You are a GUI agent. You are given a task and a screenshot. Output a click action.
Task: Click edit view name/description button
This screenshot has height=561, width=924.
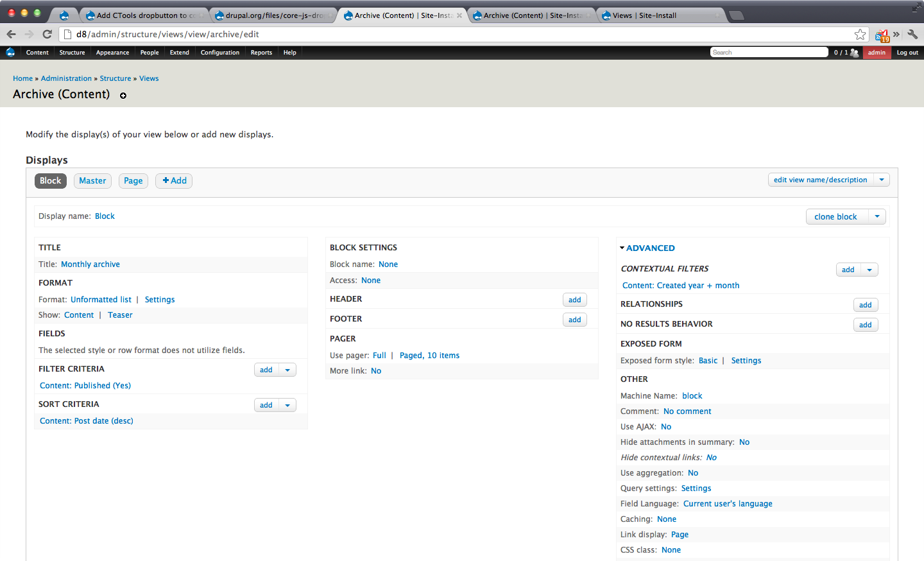pos(820,180)
